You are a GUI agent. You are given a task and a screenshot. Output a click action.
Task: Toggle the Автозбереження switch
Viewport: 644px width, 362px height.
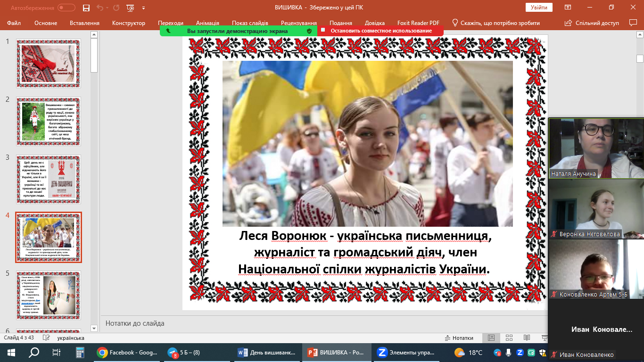coord(66,8)
